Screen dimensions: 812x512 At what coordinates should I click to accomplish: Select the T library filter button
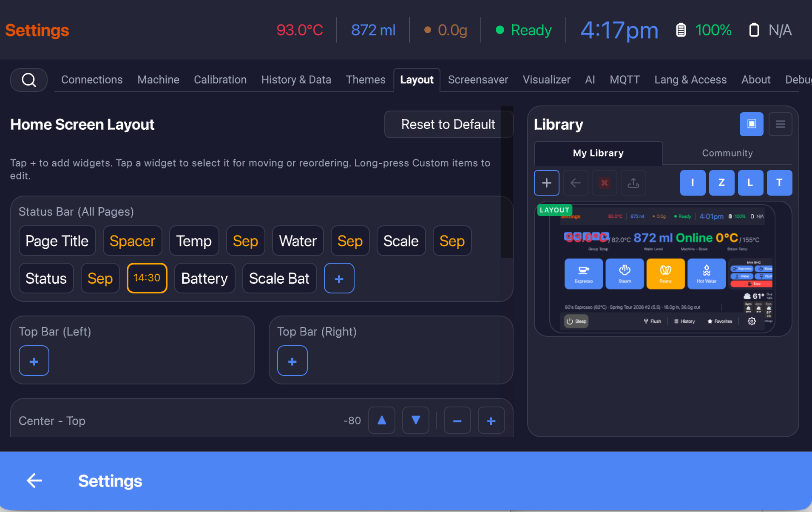[x=780, y=183]
